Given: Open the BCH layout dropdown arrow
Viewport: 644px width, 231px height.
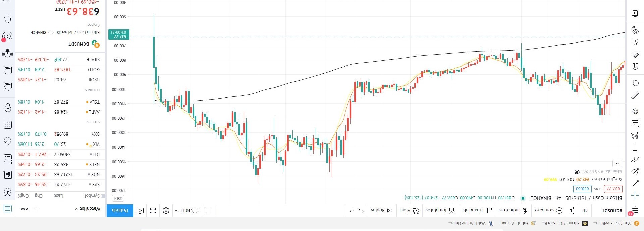Looking at the screenshot, I should tap(176, 211).
